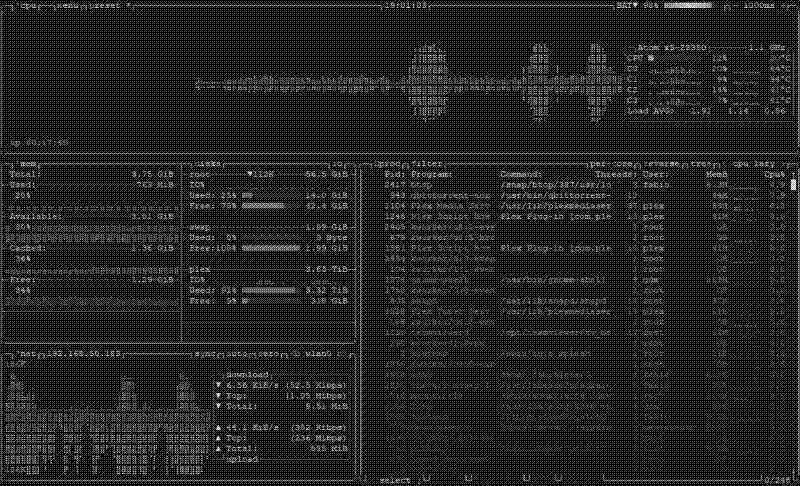Click the root disk Used 25% meter

(272, 195)
